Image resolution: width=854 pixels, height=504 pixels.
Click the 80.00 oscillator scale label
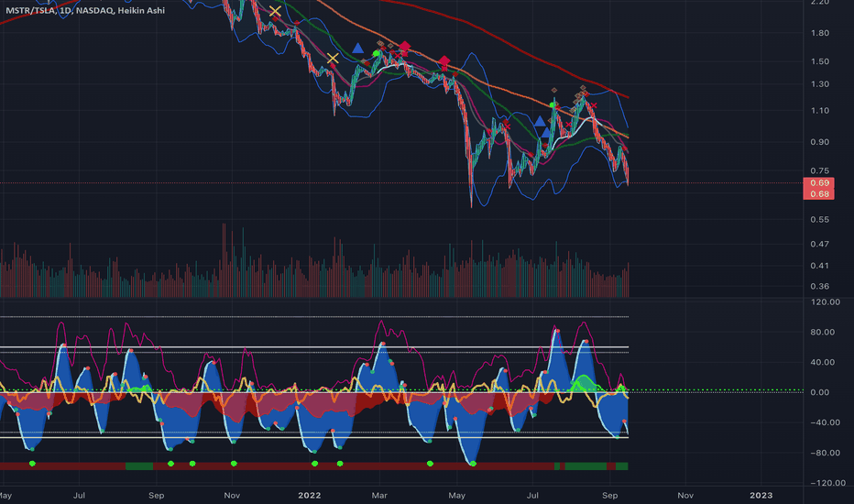coord(823,333)
